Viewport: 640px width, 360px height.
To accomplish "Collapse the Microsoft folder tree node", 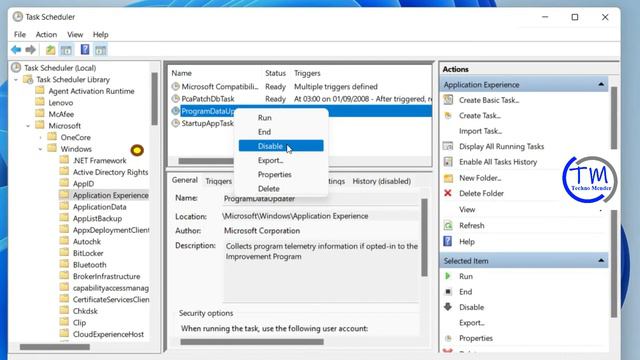I will click(28, 126).
